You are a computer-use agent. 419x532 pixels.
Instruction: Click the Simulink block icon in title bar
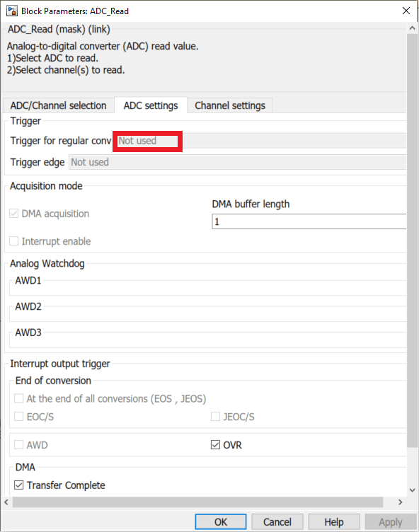[11, 11]
